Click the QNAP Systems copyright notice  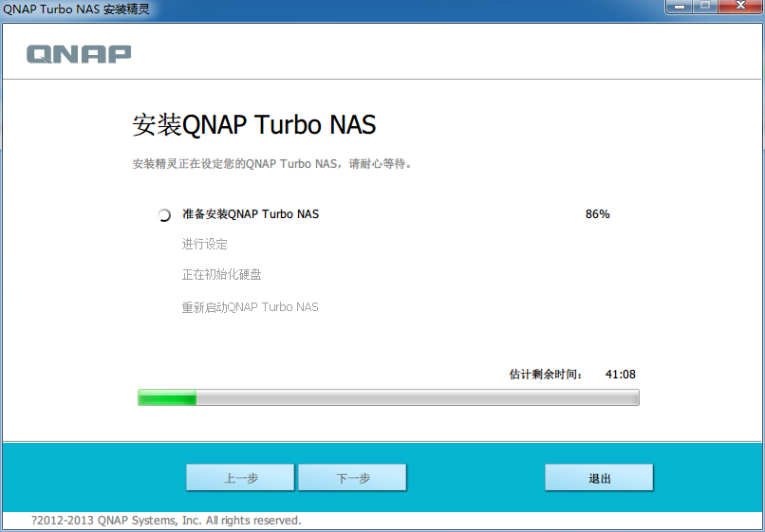[x=166, y=521]
